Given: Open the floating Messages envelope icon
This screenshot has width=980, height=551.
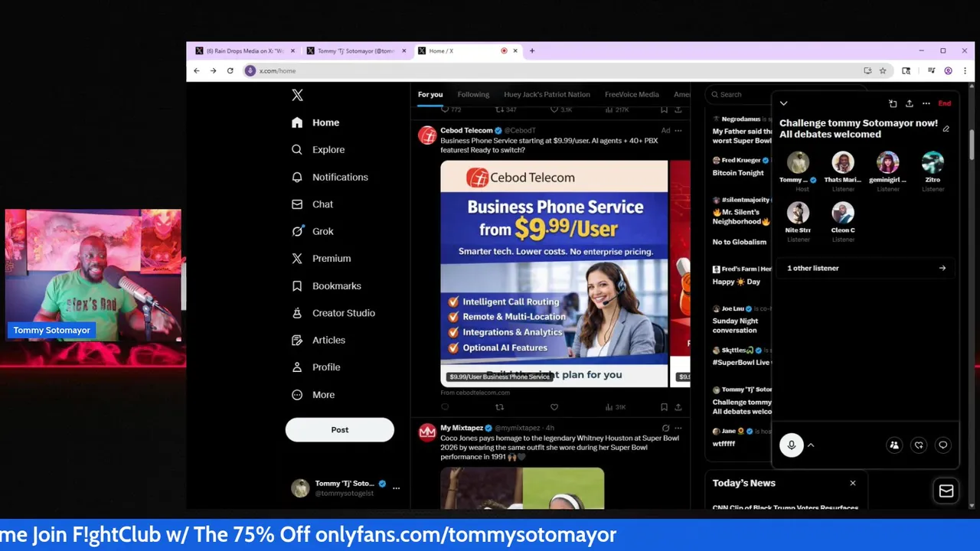Looking at the screenshot, I should pyautogui.click(x=946, y=491).
